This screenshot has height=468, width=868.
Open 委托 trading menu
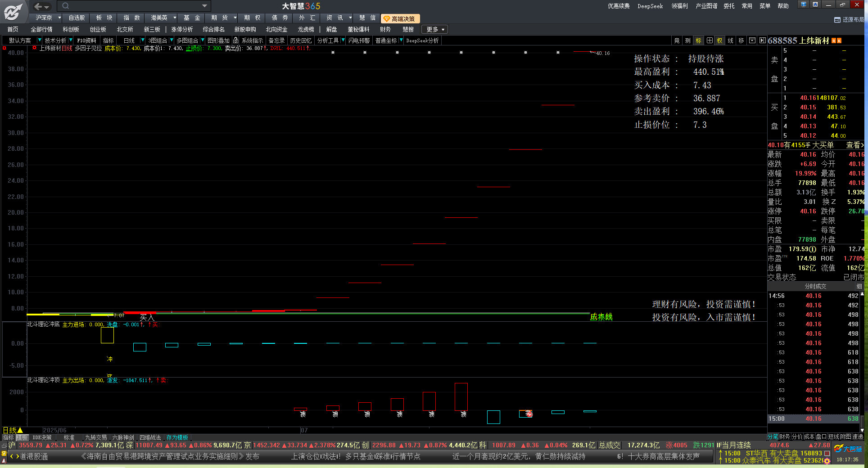pos(729,6)
